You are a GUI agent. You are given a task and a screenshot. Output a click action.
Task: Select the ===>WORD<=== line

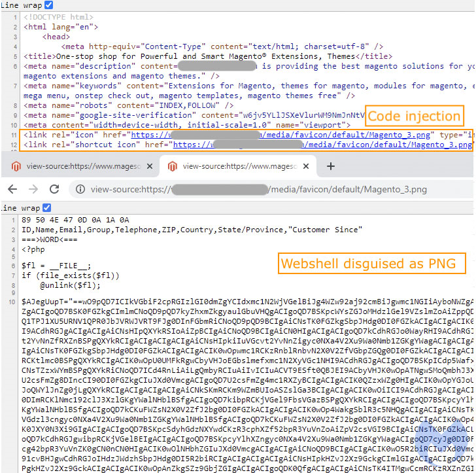(x=50, y=239)
